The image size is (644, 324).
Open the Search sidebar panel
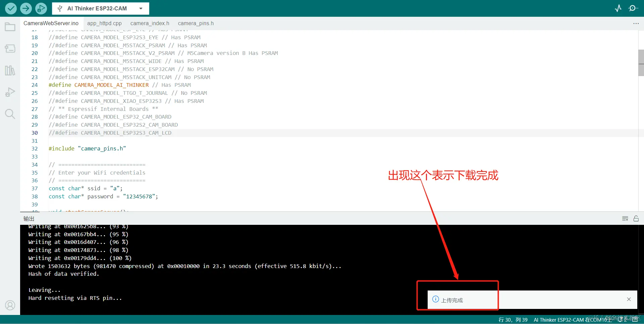[10, 114]
